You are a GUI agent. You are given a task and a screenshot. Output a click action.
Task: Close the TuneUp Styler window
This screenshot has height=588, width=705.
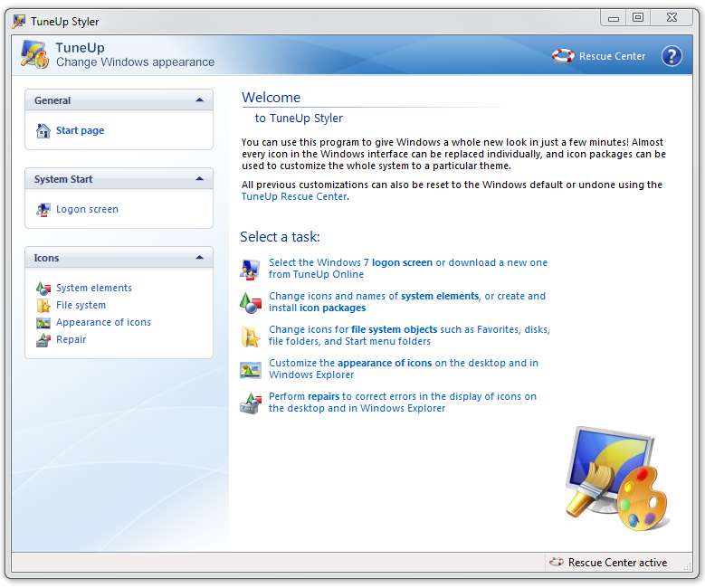pos(672,18)
